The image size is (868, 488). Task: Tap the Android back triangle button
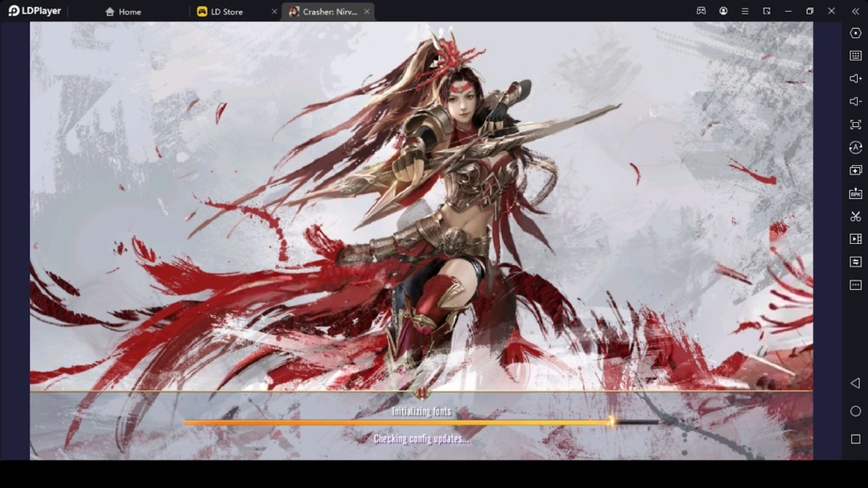click(855, 383)
